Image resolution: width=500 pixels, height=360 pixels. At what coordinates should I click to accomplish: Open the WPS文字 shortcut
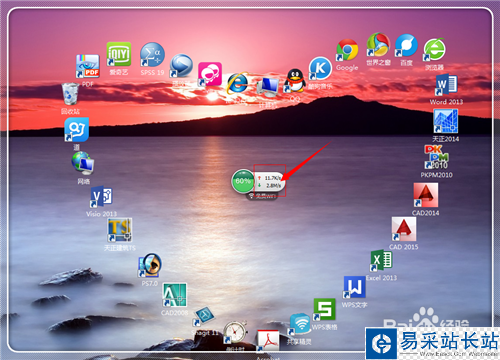coord(354,287)
